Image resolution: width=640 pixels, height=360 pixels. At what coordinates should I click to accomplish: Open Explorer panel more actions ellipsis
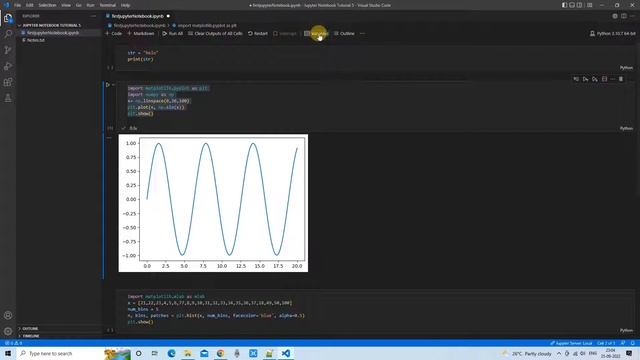click(x=93, y=16)
